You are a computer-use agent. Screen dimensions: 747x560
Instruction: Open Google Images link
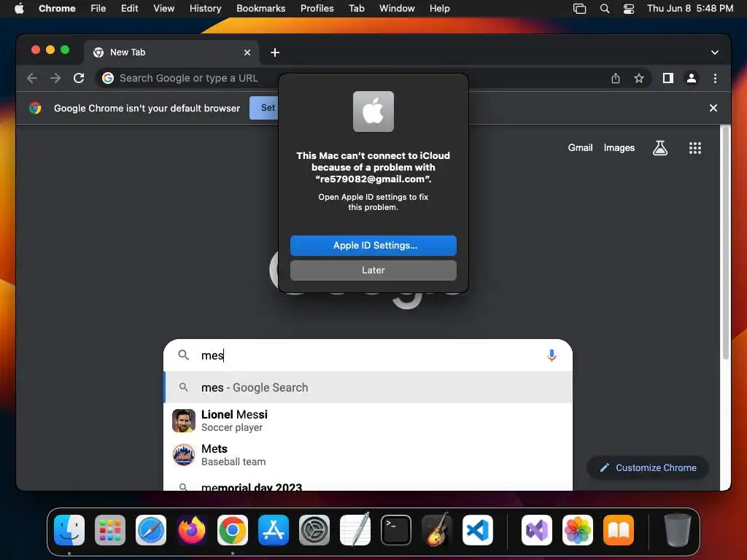619,147
